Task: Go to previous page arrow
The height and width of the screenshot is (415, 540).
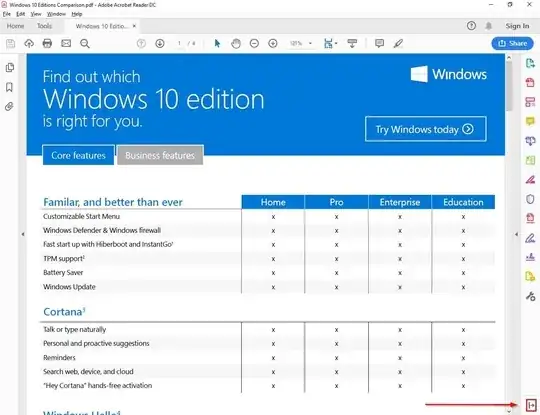Action: pyautogui.click(x=141, y=43)
